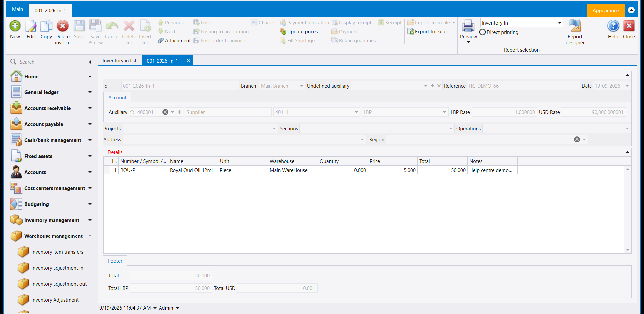
Task: Open the Projects dropdown
Action: pos(274,129)
